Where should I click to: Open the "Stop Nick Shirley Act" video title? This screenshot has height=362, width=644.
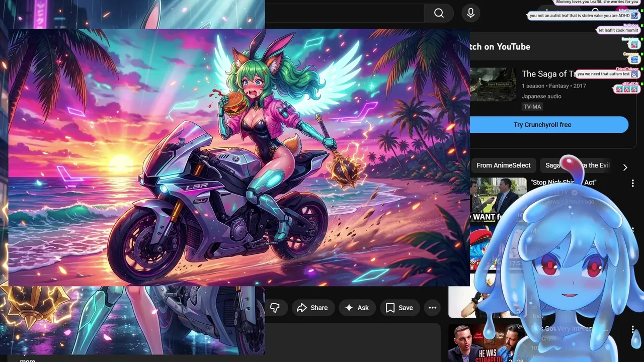click(563, 182)
